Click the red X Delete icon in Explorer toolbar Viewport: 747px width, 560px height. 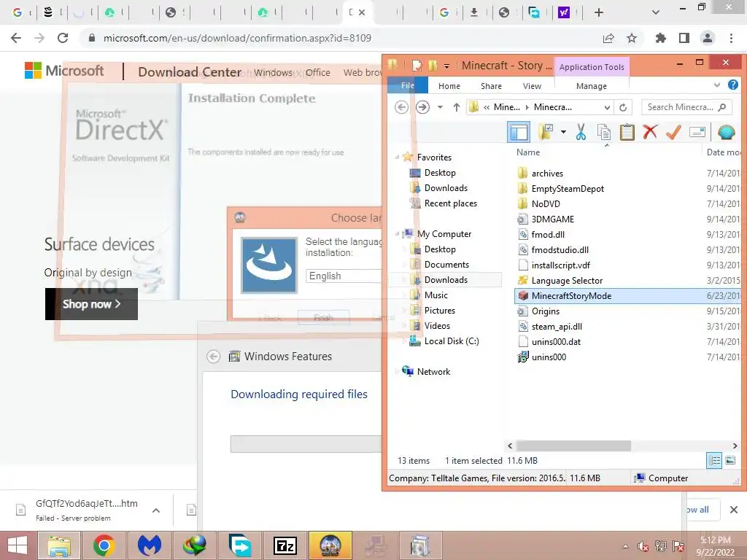pos(650,132)
